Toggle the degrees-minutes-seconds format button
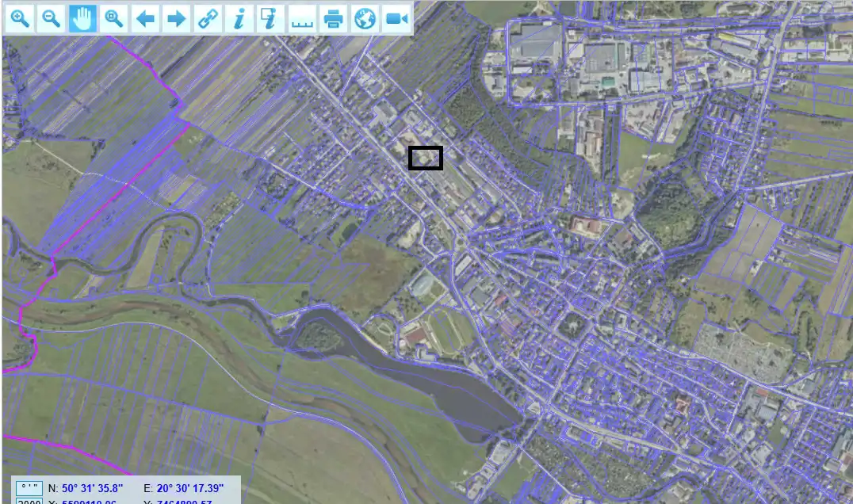The height and width of the screenshot is (504, 853). pos(29,488)
